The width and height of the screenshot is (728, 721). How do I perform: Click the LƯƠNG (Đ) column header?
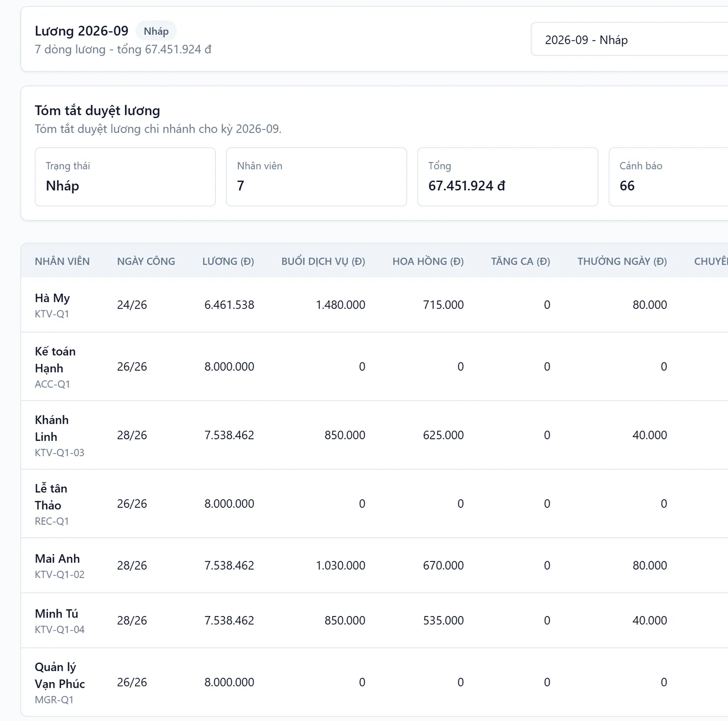click(x=228, y=261)
